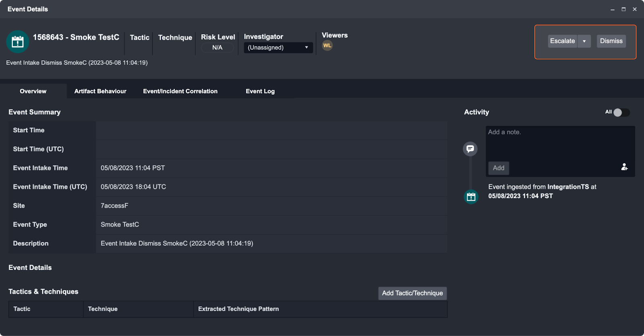This screenshot has height=336, width=644.
Task: Dismiss this event
Action: [611, 41]
